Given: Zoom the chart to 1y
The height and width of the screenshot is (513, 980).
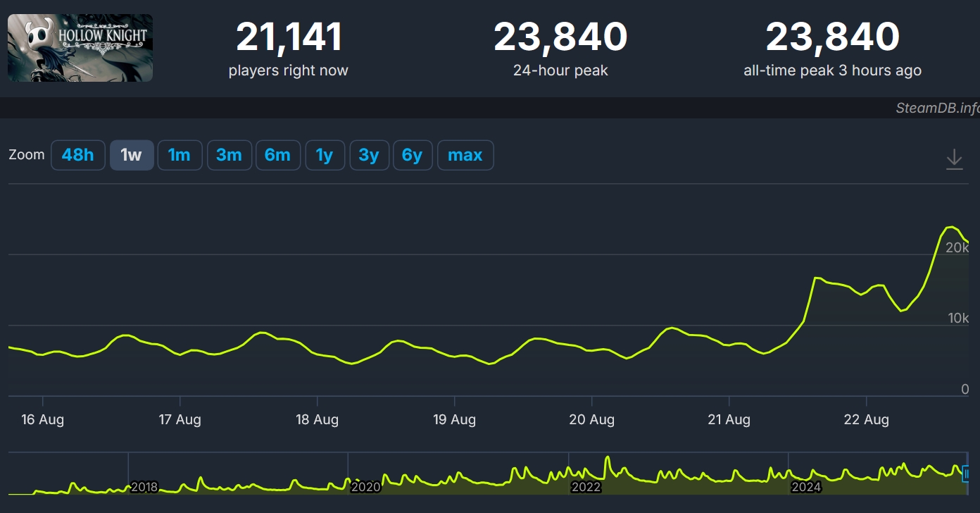Looking at the screenshot, I should pyautogui.click(x=325, y=155).
